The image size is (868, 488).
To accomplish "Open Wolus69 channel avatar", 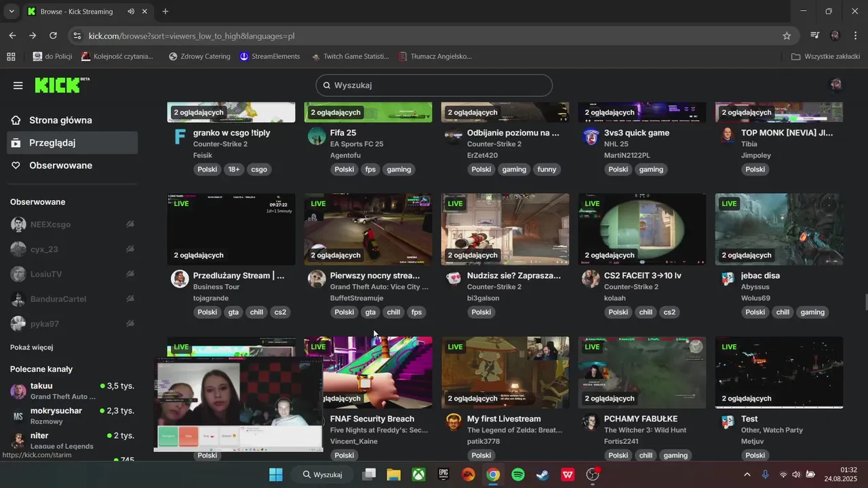I will pyautogui.click(x=728, y=279).
